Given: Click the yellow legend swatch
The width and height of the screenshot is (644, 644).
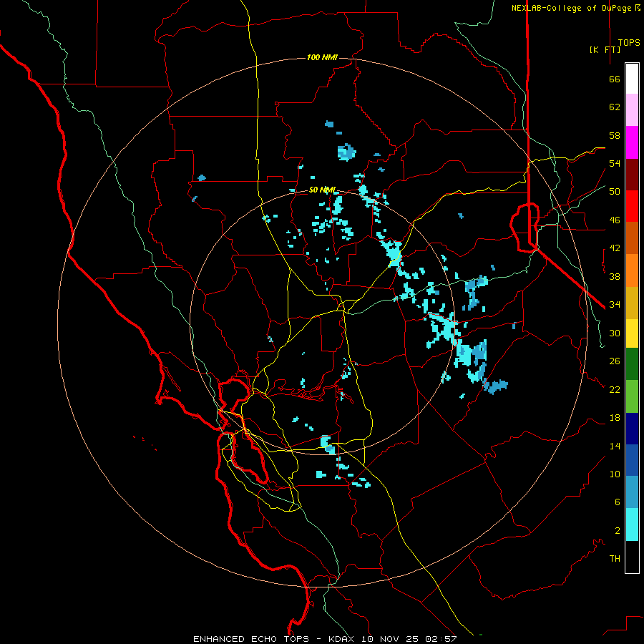Looking at the screenshot, I should coord(632,333).
